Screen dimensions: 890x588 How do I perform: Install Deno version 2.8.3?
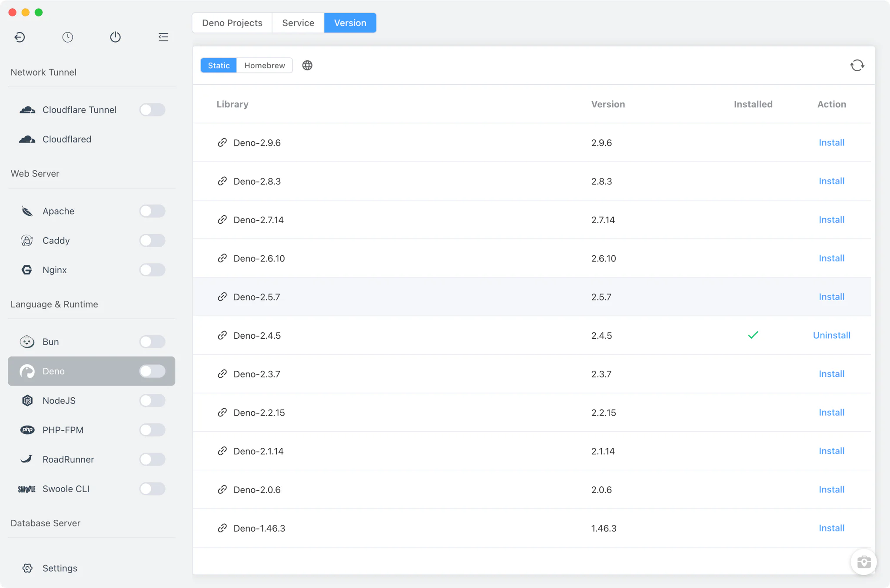[831, 181]
